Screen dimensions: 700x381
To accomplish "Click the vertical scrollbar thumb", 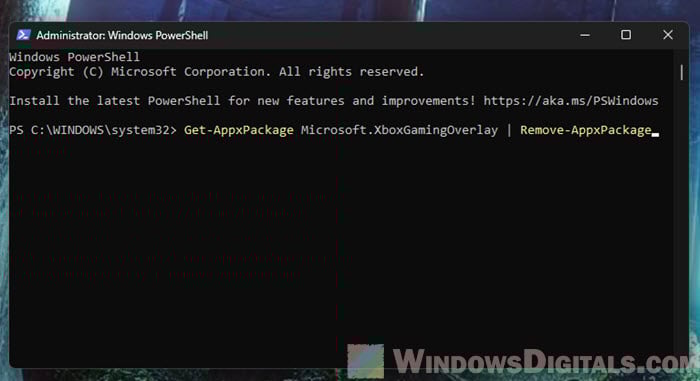I will pyautogui.click(x=682, y=72).
